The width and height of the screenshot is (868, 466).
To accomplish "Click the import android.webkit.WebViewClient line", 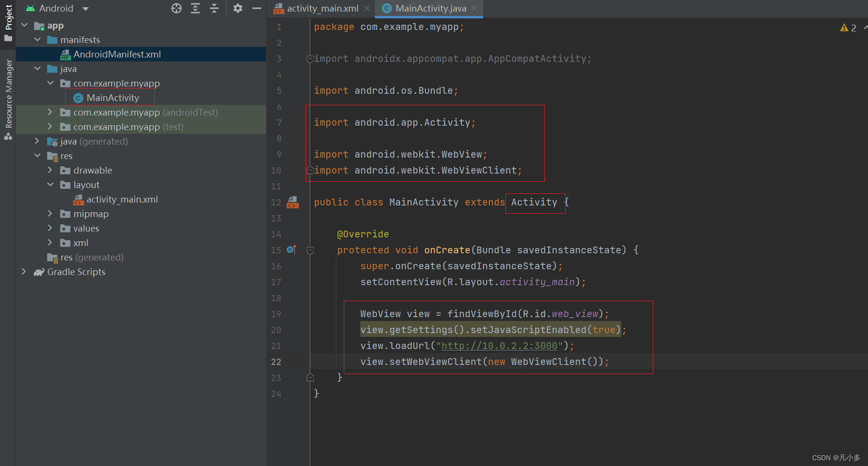I will pos(418,170).
